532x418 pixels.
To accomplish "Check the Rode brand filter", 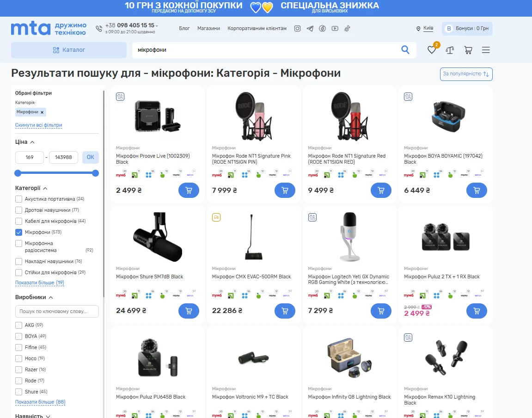I will pyautogui.click(x=18, y=381).
